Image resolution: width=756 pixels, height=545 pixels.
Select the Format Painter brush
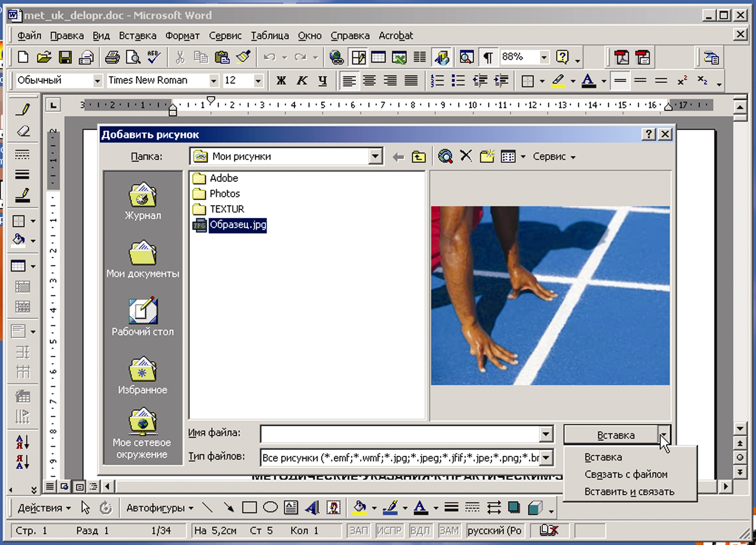[243, 58]
